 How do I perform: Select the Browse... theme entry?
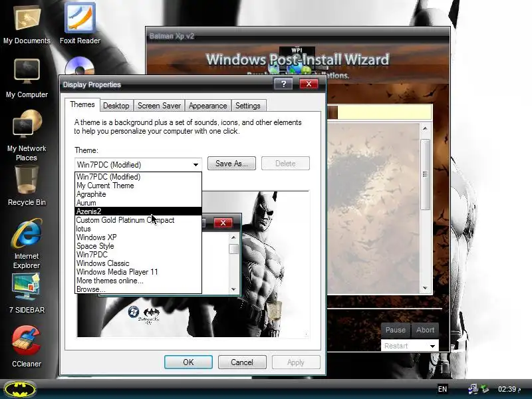click(138, 289)
